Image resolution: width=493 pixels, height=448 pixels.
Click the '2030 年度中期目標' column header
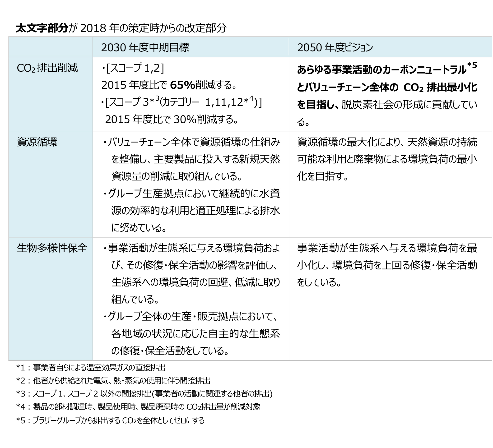pyautogui.click(x=145, y=47)
